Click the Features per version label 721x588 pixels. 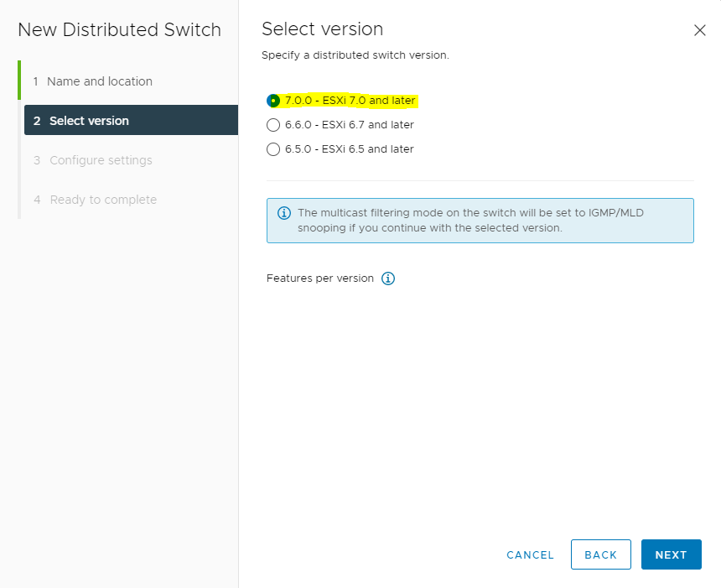[x=320, y=278]
